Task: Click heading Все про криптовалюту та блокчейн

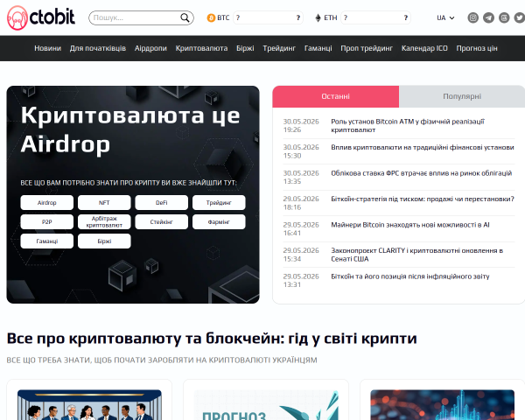Action: 212,339
